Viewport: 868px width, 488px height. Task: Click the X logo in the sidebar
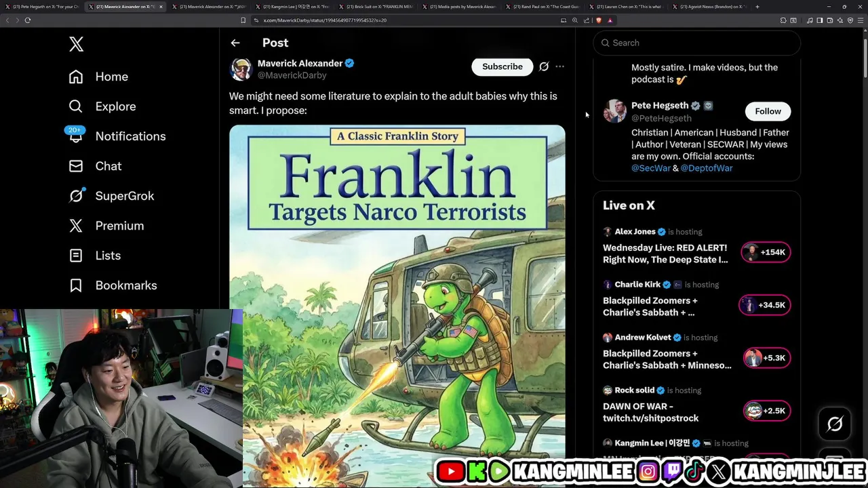(x=76, y=45)
